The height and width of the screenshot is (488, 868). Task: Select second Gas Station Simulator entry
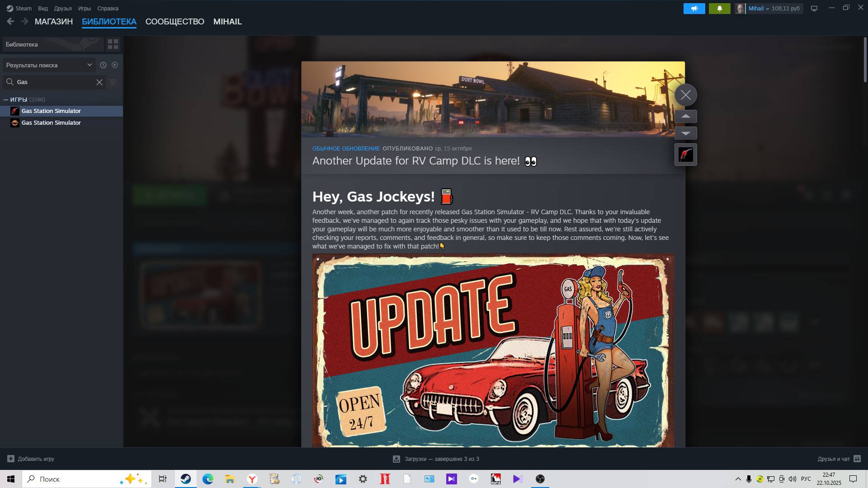(51, 123)
